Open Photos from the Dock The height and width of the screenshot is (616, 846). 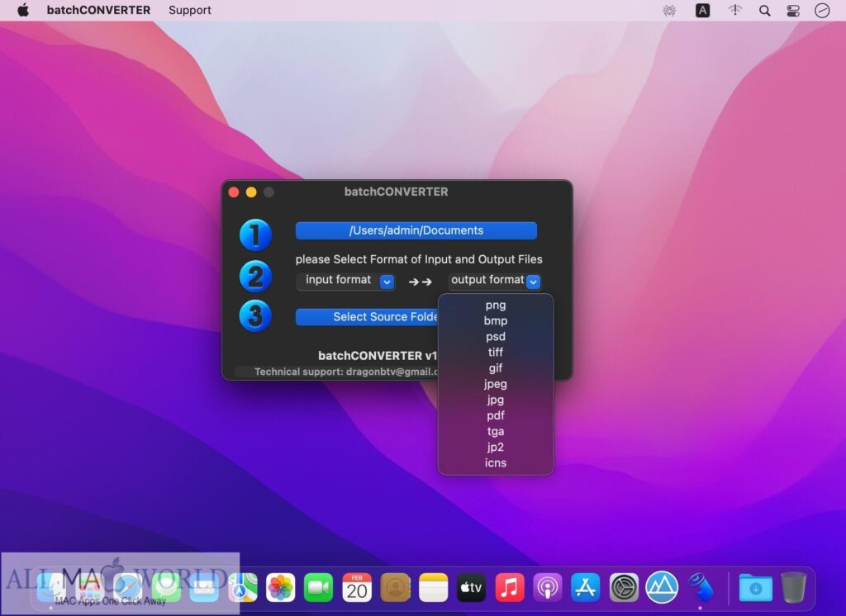coord(281,587)
